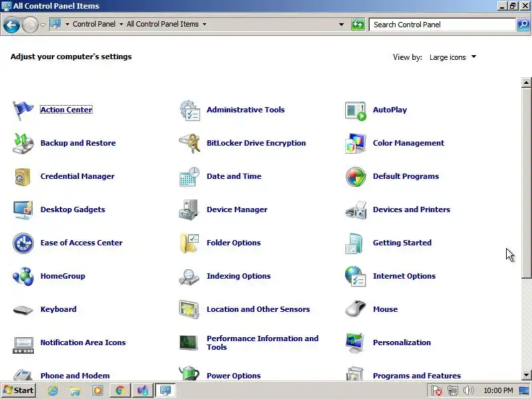This screenshot has width=532, height=399.
Task: Open the Folder Options icon
Action: pos(190,243)
